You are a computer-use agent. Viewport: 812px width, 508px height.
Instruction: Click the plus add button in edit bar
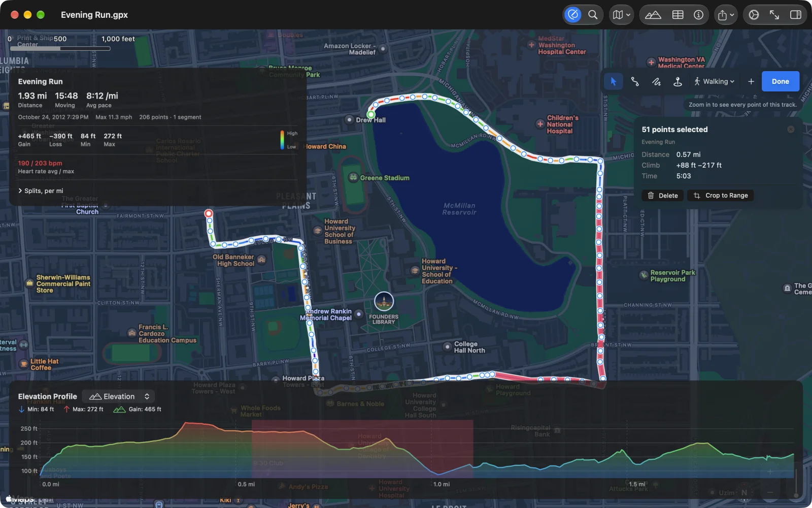751,81
